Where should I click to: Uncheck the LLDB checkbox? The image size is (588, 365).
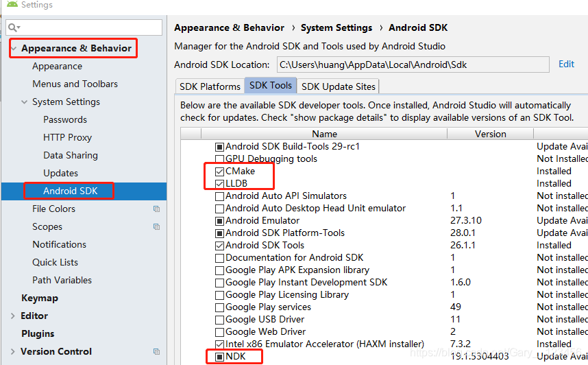click(x=220, y=184)
